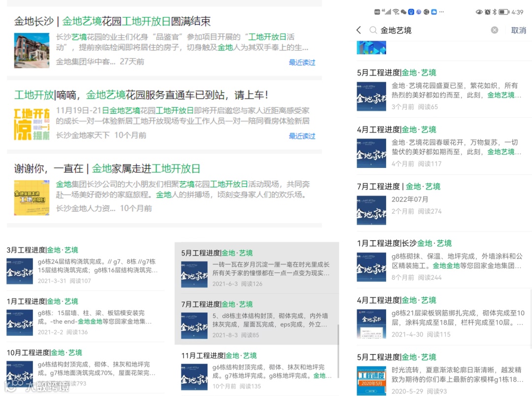Select source name 长沙金地人力资… 10个月前

(104, 208)
